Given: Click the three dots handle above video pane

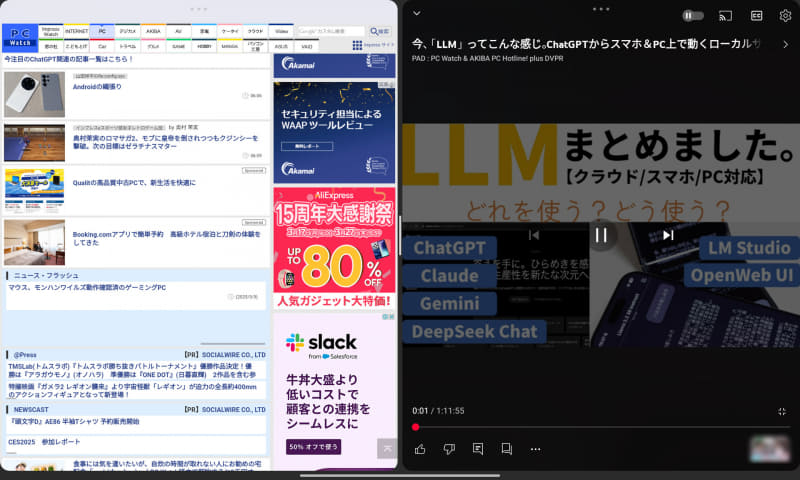Looking at the screenshot, I should point(601,9).
